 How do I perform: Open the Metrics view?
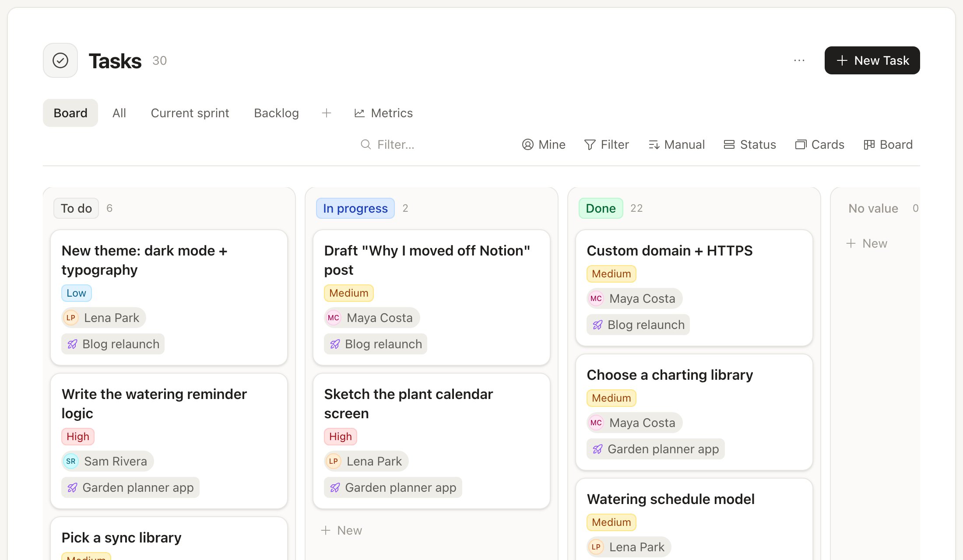coord(383,113)
